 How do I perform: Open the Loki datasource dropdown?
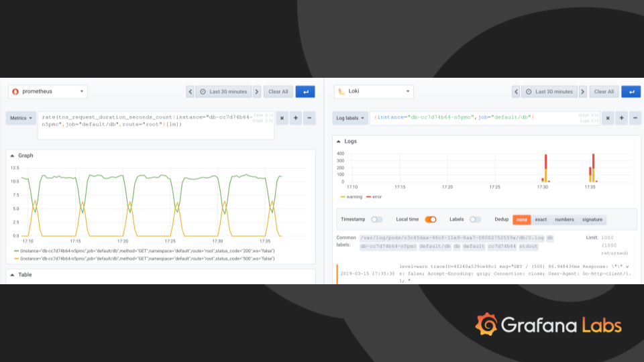373,92
